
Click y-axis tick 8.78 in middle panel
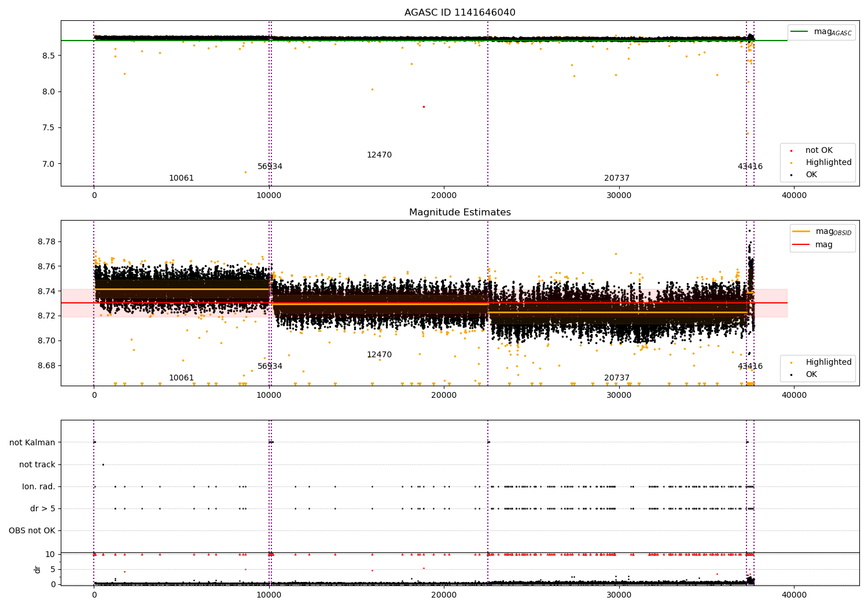46,242
